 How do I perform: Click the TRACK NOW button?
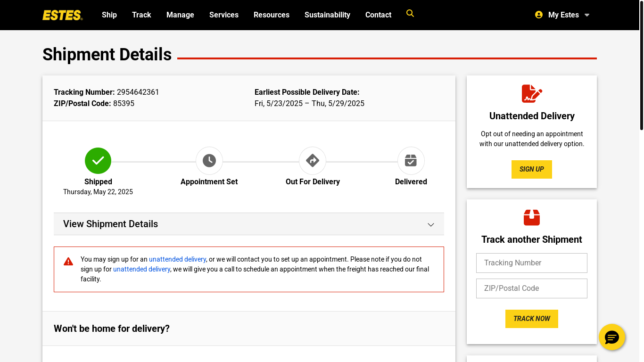532,319
